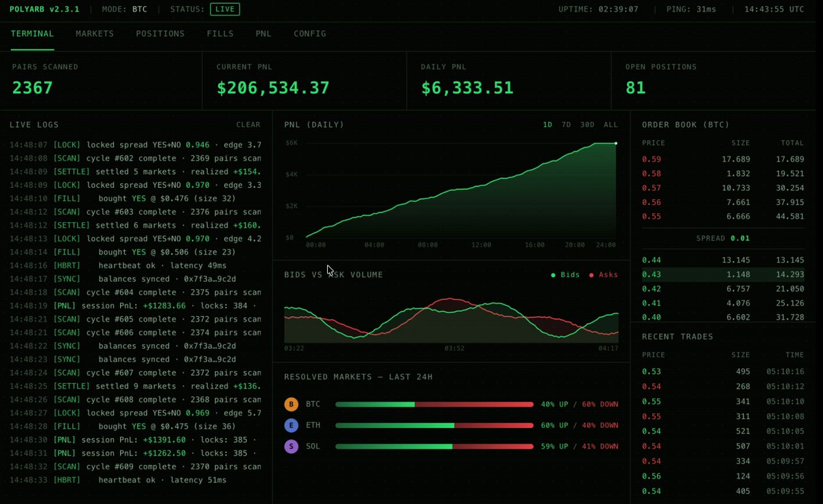Click the LIVE status badge
This screenshot has height=504, width=823.
(225, 9)
